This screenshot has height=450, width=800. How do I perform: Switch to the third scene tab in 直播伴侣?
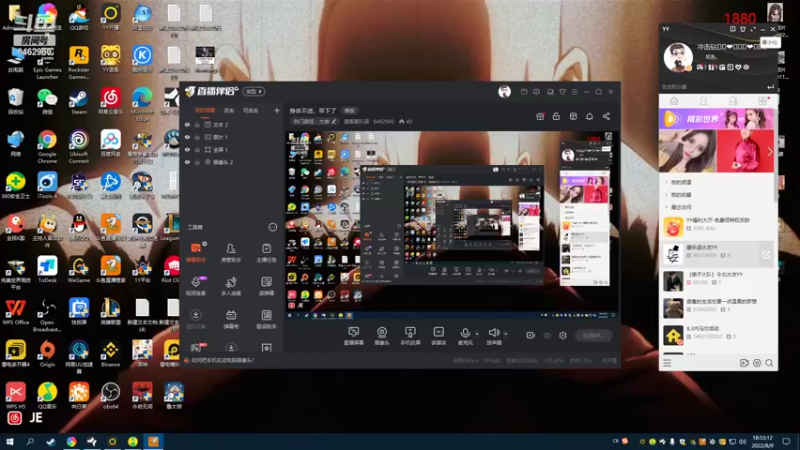(251, 110)
